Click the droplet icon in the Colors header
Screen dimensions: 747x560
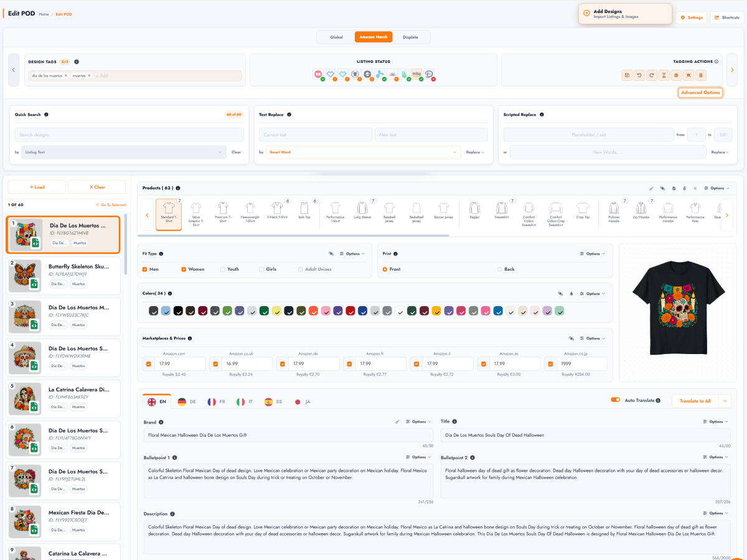tap(571, 294)
